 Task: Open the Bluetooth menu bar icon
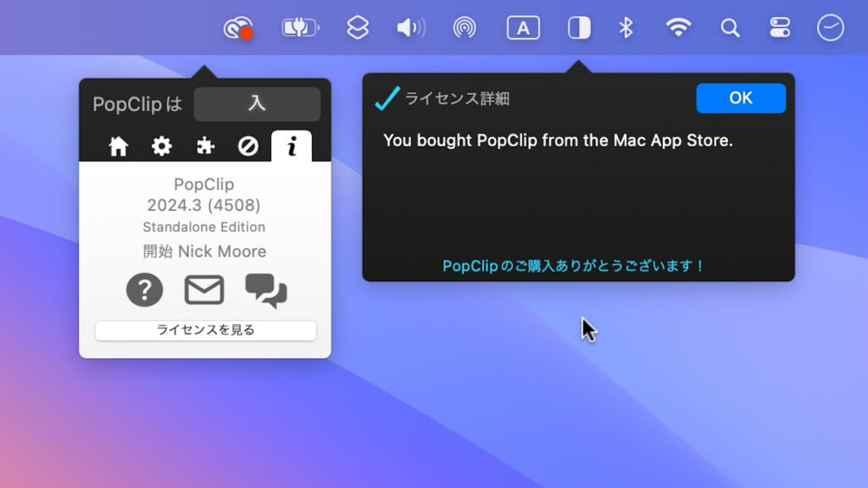pos(626,27)
